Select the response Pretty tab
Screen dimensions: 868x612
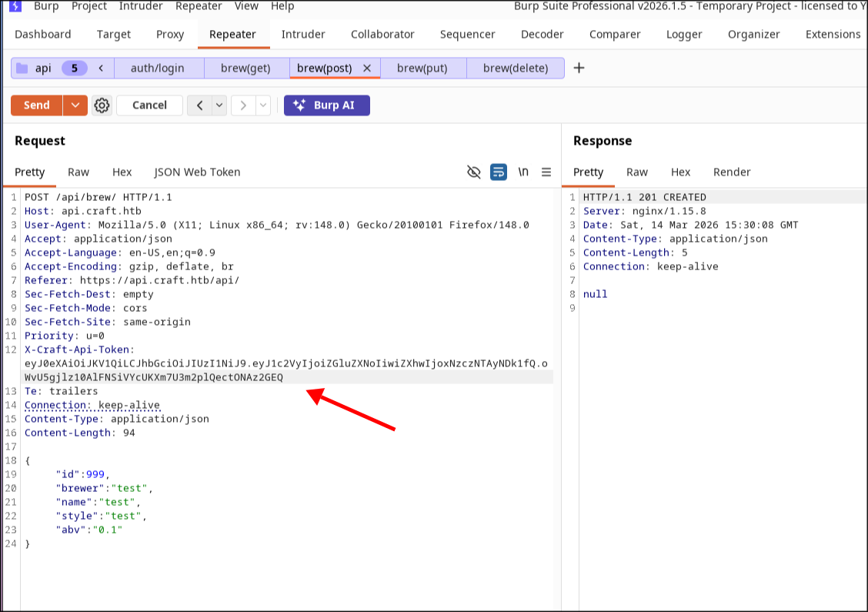(589, 172)
